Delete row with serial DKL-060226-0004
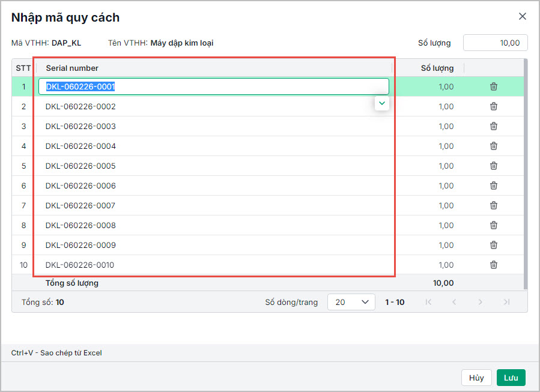 pos(494,146)
